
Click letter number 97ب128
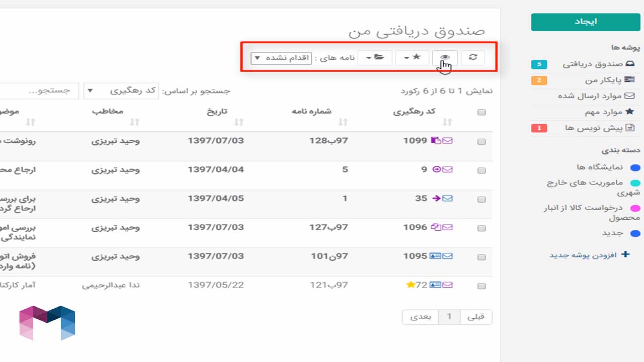click(329, 141)
